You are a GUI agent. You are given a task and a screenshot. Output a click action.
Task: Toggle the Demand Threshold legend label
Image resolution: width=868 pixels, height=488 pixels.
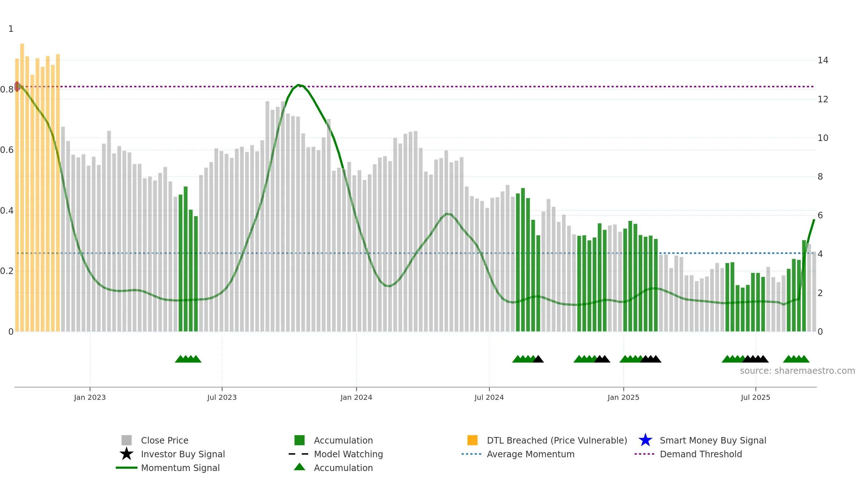701,454
